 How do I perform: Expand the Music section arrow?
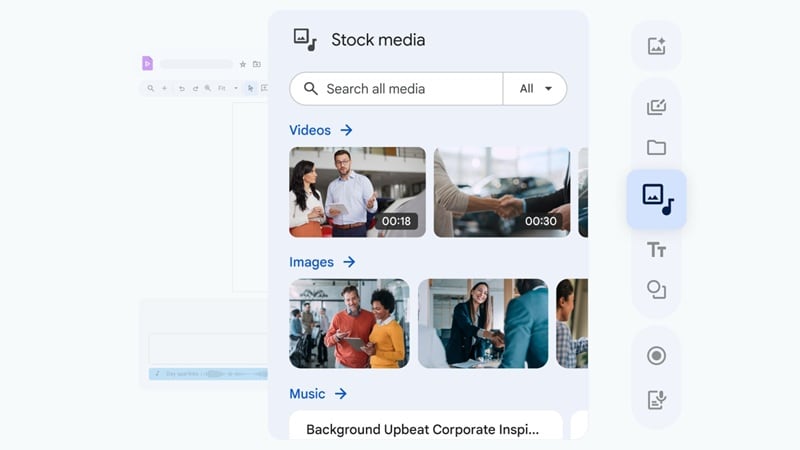pyautogui.click(x=341, y=393)
